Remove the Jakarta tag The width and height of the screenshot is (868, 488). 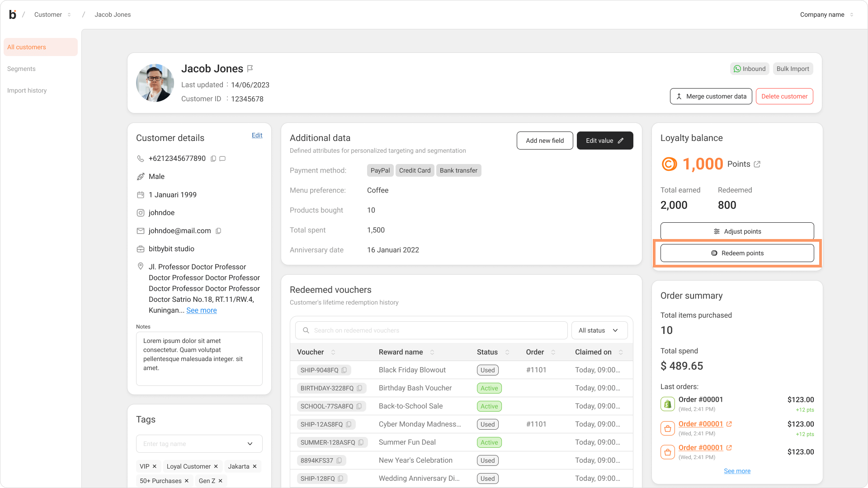[x=255, y=466]
